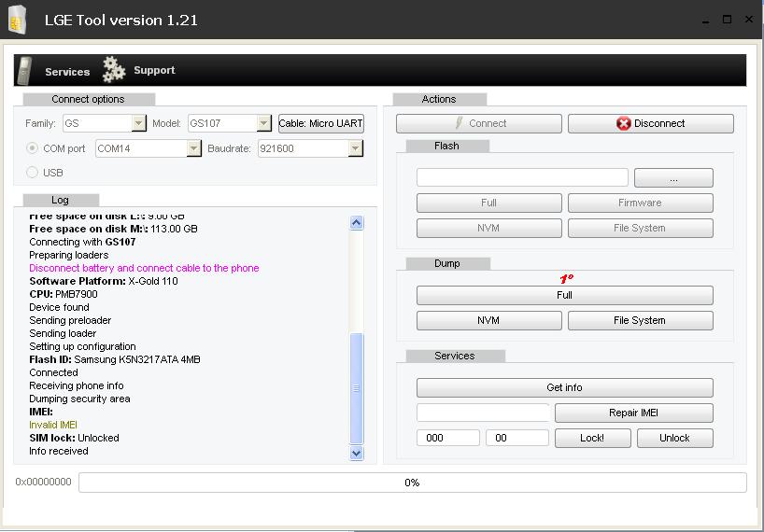764x532 pixels.
Task: Click the log line "Setting up configuration"
Action: (83, 346)
